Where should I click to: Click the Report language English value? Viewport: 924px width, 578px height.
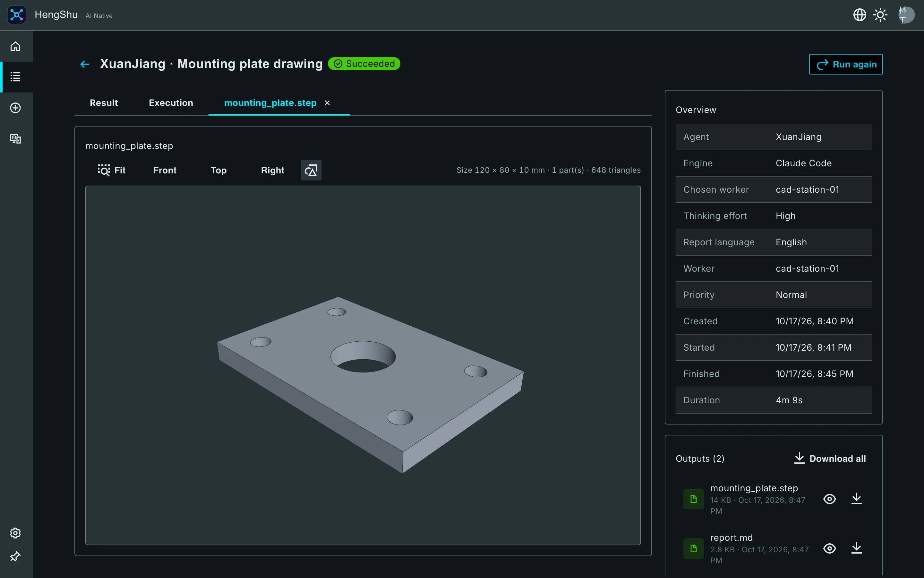(x=791, y=242)
